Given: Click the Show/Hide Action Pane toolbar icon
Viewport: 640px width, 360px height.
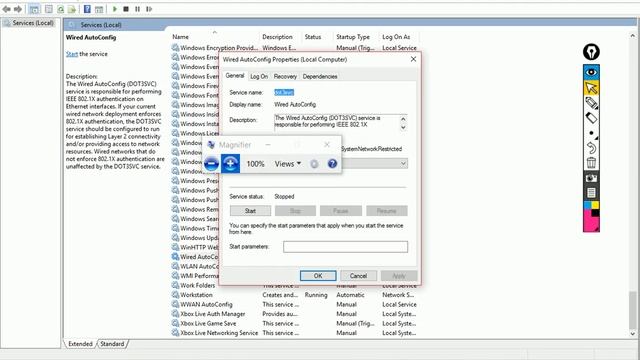Looking at the screenshot, I should [x=99, y=9].
